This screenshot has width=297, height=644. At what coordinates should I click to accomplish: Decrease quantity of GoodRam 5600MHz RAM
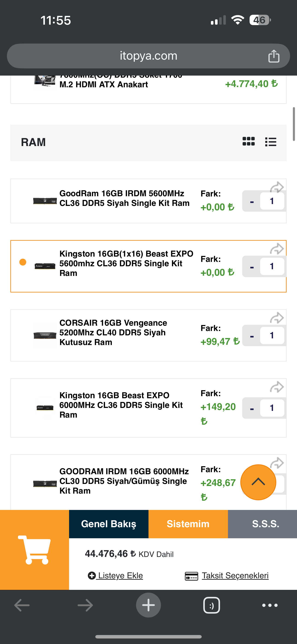pos(252,201)
